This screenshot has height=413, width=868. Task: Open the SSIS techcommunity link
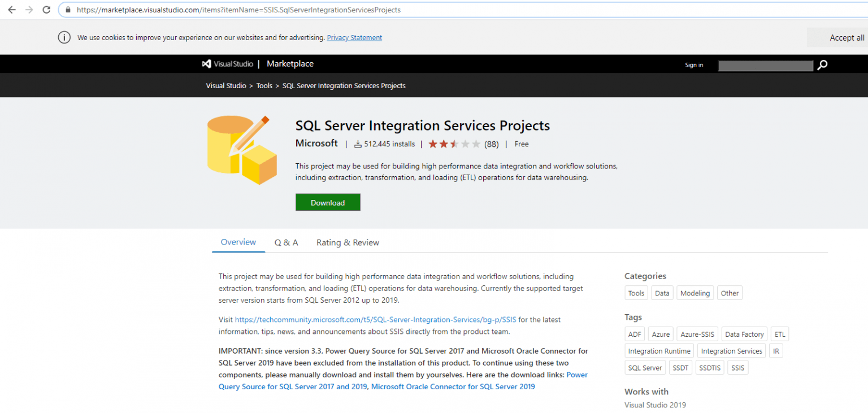pyautogui.click(x=376, y=319)
